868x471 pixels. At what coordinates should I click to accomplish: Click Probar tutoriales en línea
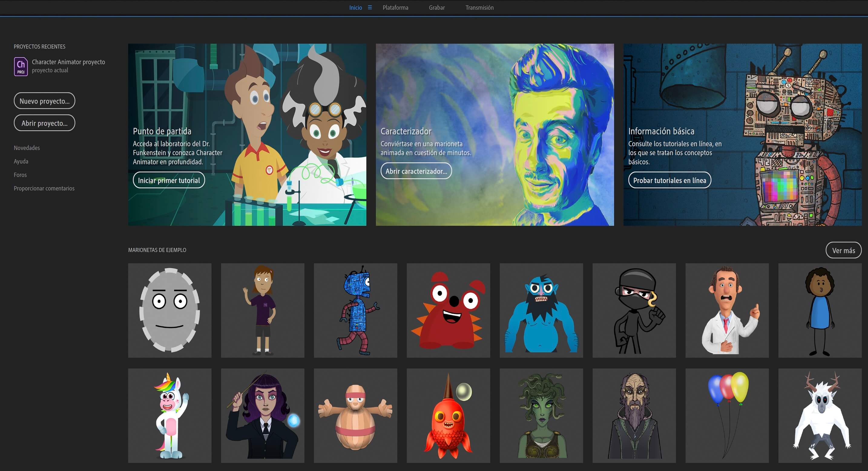[669, 180]
